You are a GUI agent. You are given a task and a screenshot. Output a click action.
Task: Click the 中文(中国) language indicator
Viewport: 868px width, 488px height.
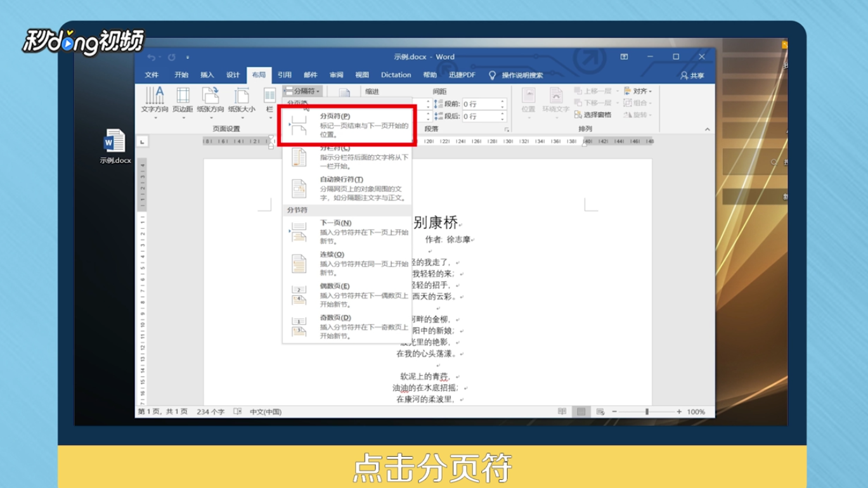point(266,412)
